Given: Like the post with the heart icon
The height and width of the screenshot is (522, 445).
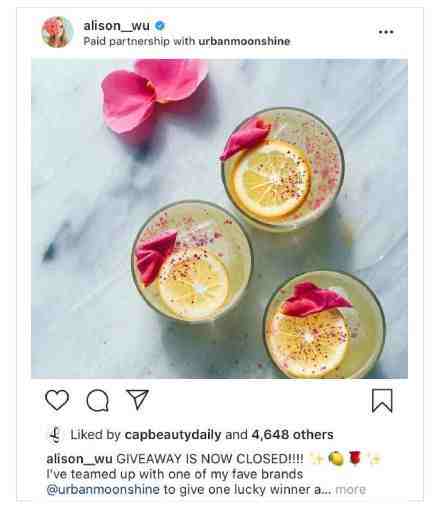Looking at the screenshot, I should coord(57,400).
